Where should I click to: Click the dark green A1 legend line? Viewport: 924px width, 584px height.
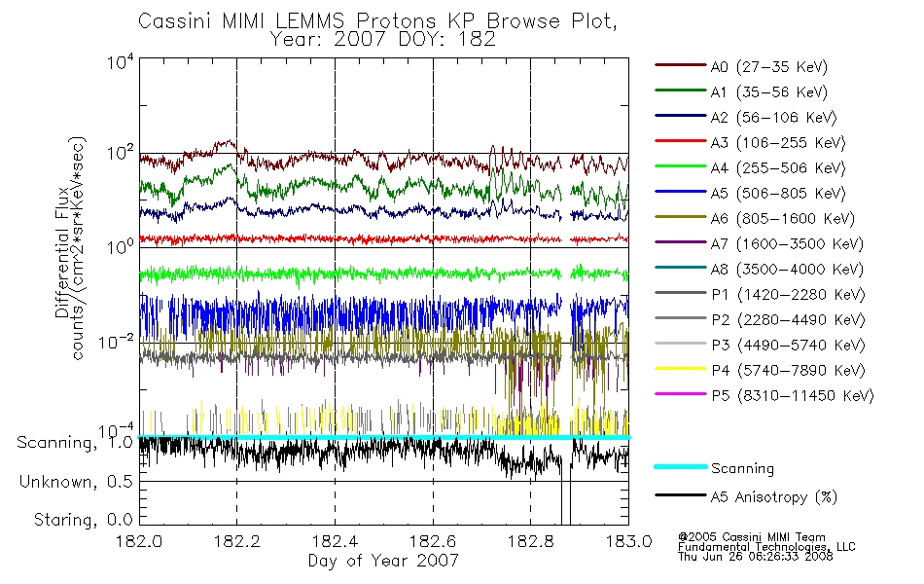pyautogui.click(x=681, y=91)
